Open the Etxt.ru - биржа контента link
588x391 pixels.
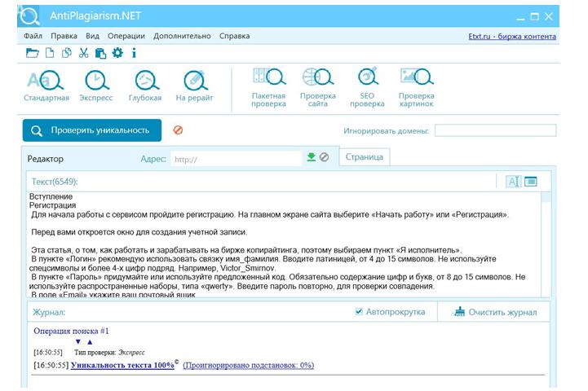point(512,37)
